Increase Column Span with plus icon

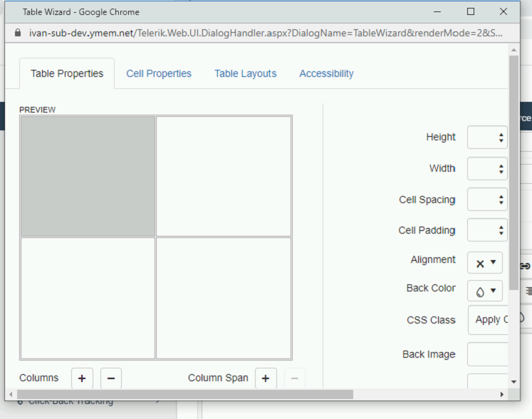click(265, 378)
